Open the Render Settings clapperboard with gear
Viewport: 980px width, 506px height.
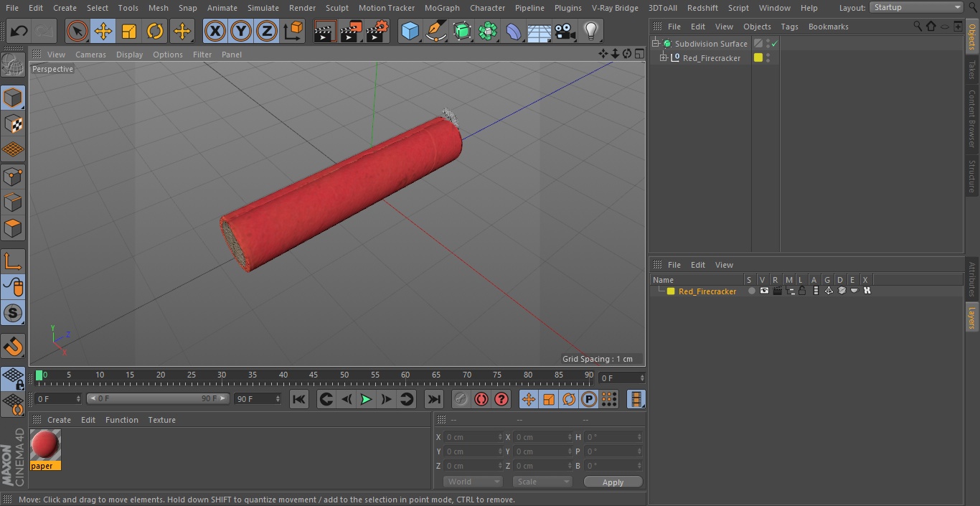(377, 31)
